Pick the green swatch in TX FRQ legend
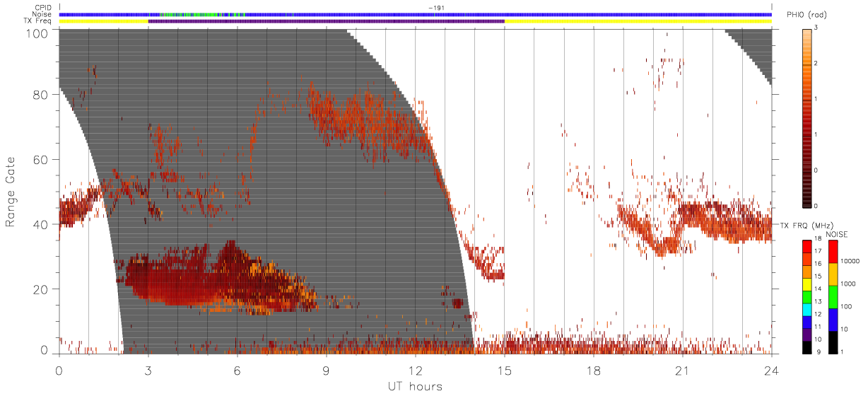This screenshot has width=868, height=401. (807, 296)
